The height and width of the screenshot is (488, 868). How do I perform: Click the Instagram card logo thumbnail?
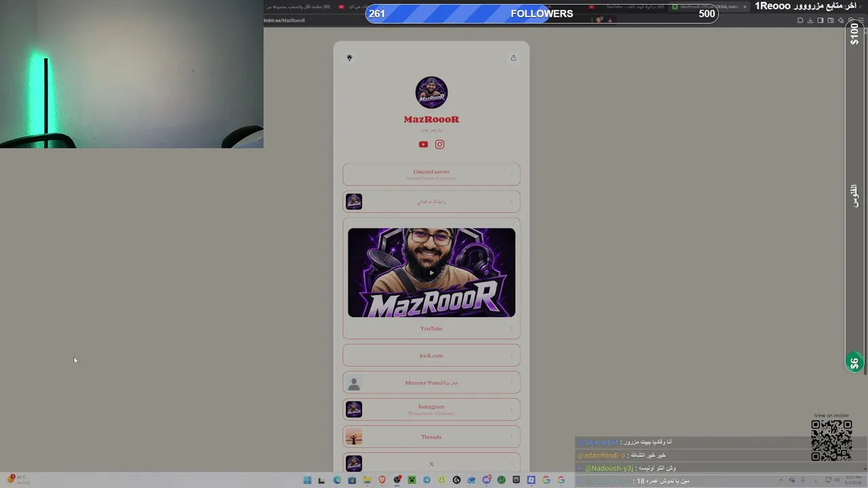(x=354, y=409)
